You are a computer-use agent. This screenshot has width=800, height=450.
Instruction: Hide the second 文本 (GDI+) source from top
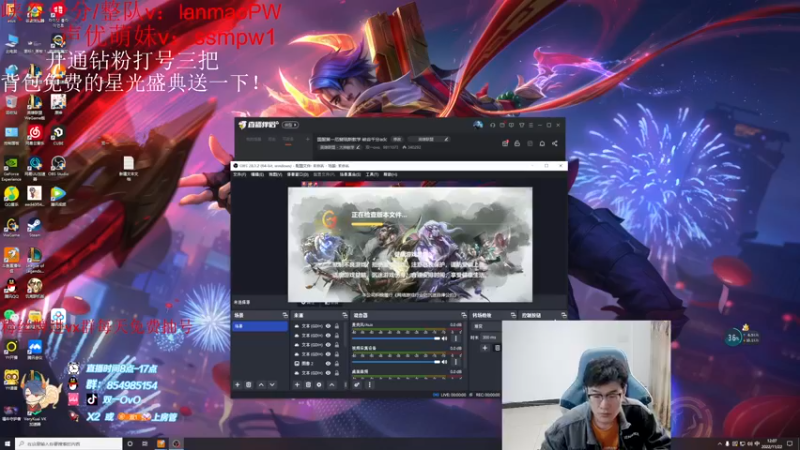(x=328, y=335)
